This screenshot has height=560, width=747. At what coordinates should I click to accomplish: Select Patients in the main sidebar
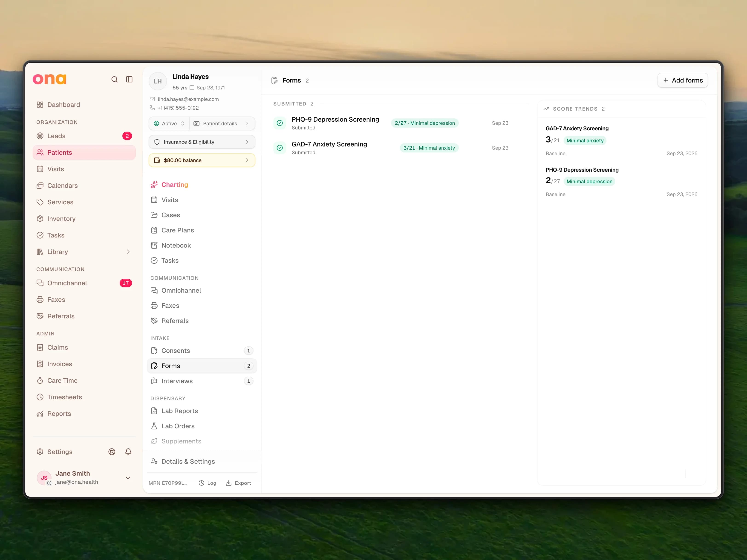pyautogui.click(x=84, y=152)
